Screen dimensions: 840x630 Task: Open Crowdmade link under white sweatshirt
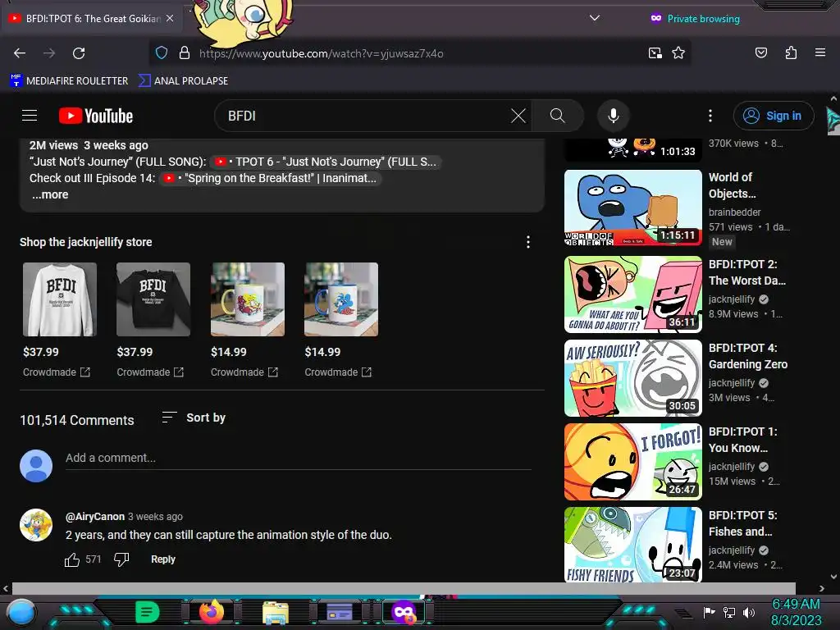click(57, 372)
